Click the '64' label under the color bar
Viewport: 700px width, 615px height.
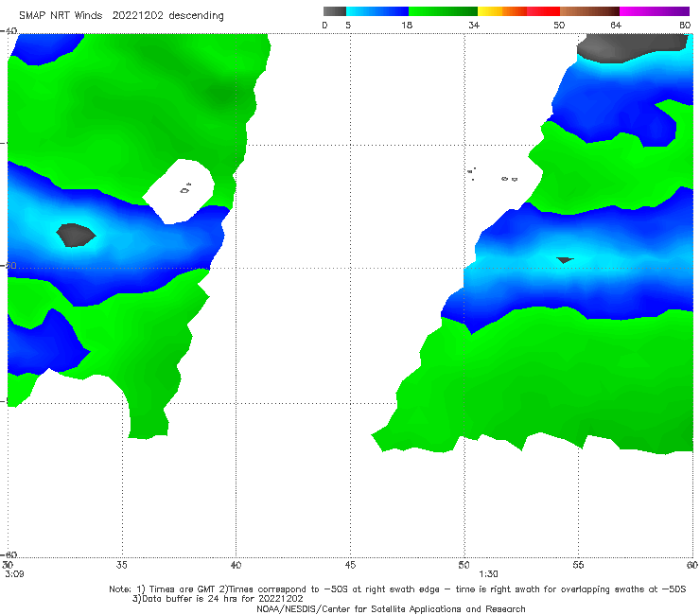(616, 25)
